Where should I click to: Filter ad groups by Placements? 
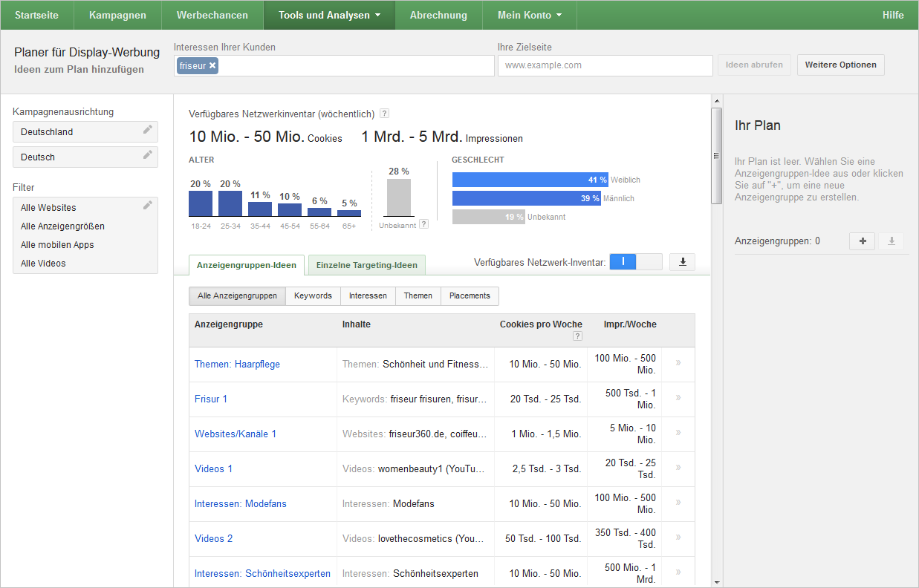point(470,295)
